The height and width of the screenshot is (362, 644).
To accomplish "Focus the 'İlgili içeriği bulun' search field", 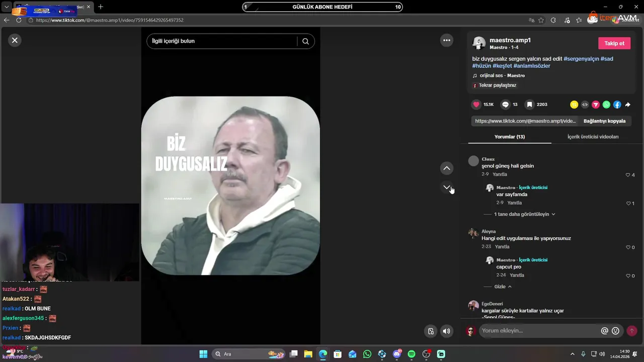I will click(222, 41).
